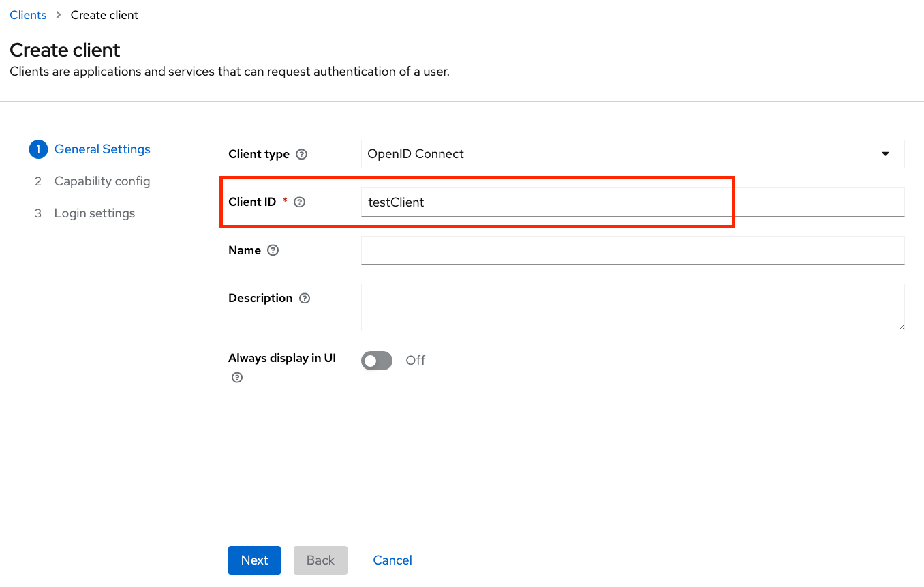Focus the Client ID field containing testClient
The width and height of the screenshot is (924, 587).
pos(632,202)
